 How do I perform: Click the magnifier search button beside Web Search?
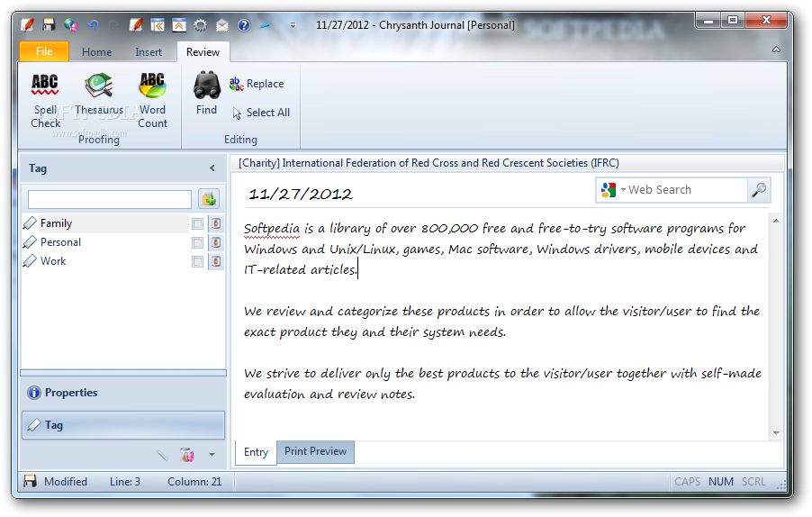point(759,190)
